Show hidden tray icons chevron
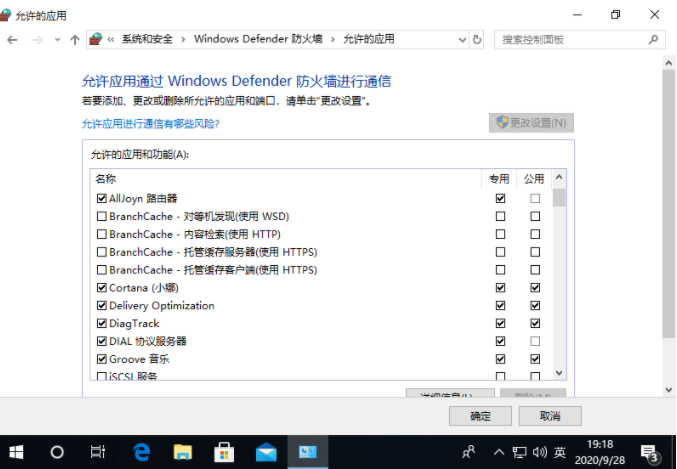 (499, 452)
